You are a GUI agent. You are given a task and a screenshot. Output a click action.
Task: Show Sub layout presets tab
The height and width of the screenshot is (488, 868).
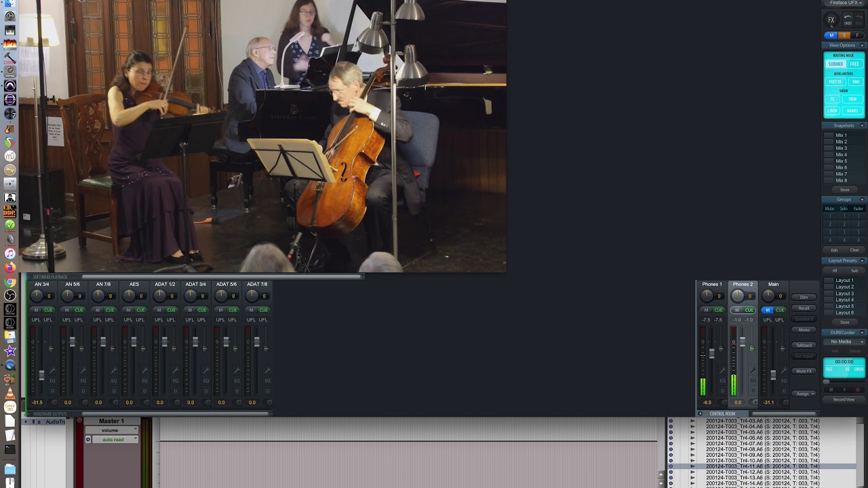854,270
